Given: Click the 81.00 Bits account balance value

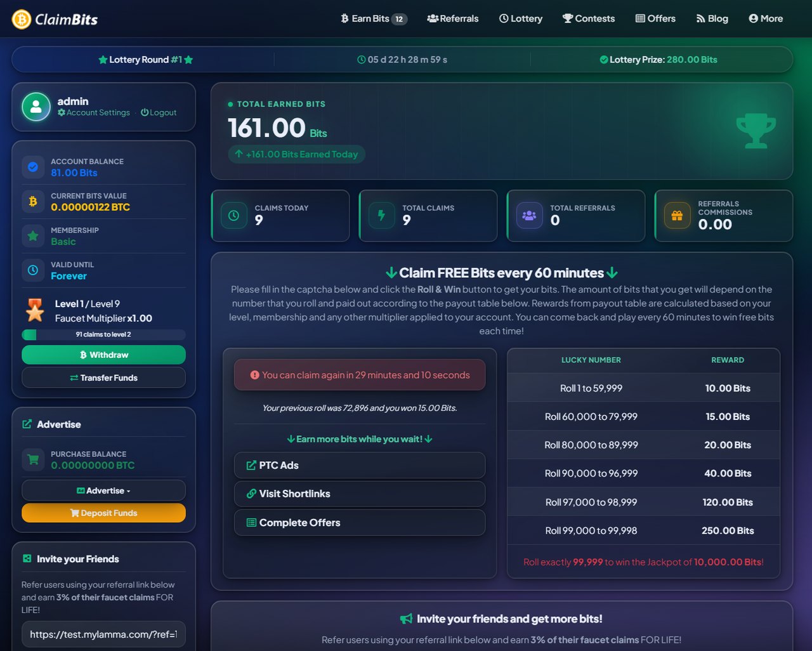Looking at the screenshot, I should pyautogui.click(x=74, y=173).
